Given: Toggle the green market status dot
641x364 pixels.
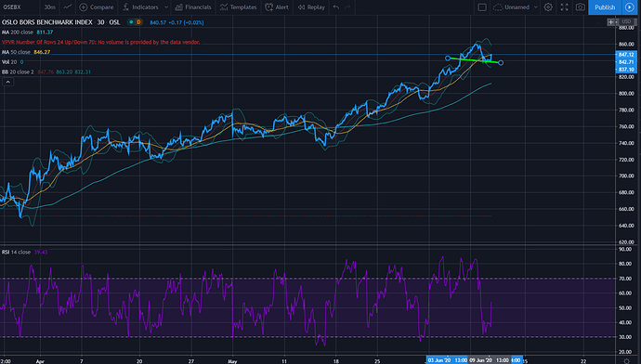Looking at the screenshot, I should (x=131, y=22).
